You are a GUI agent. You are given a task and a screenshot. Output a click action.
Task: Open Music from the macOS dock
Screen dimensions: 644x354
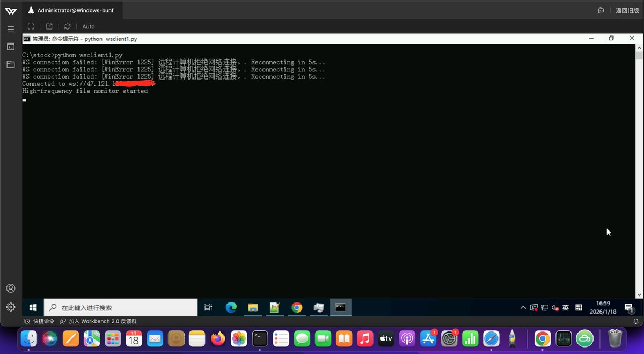(x=365, y=338)
